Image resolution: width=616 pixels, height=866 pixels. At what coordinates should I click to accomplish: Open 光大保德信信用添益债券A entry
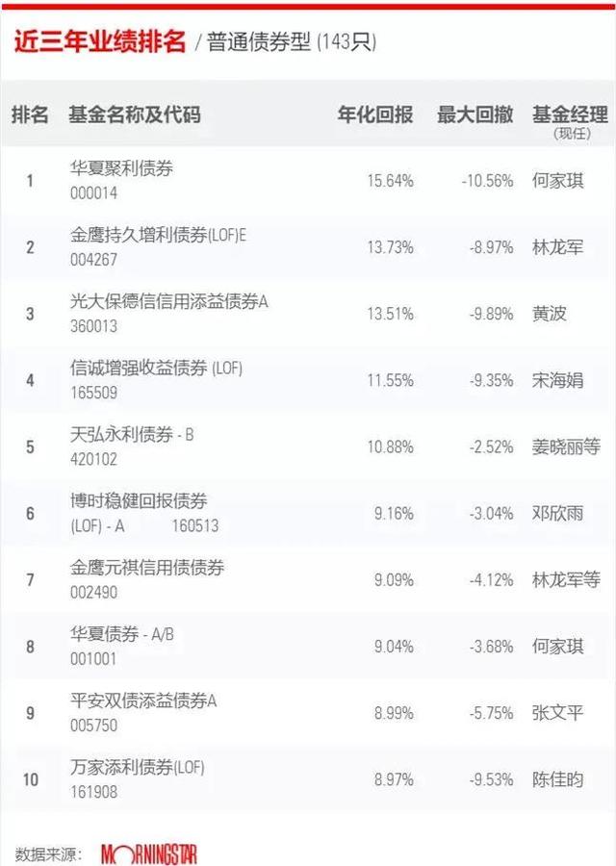click(x=169, y=301)
